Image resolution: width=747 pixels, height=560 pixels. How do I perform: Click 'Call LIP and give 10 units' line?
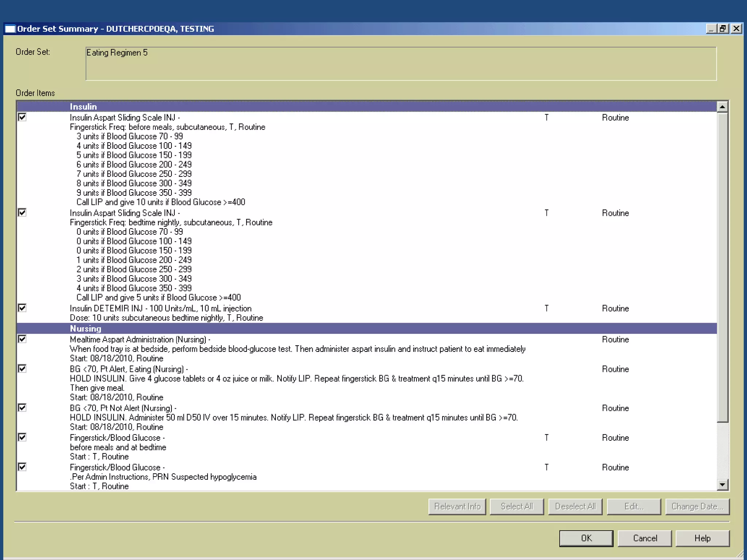pyautogui.click(x=160, y=202)
